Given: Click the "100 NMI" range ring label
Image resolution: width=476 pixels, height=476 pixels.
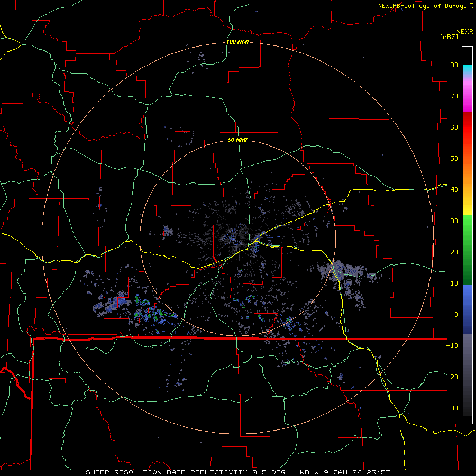Looking at the screenshot, I should coord(237,42).
